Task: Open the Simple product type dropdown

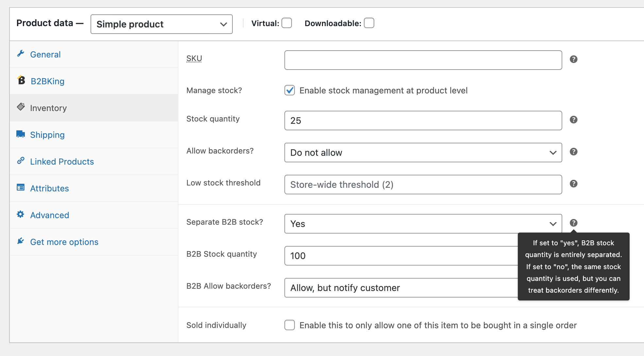Action: coord(160,11)
